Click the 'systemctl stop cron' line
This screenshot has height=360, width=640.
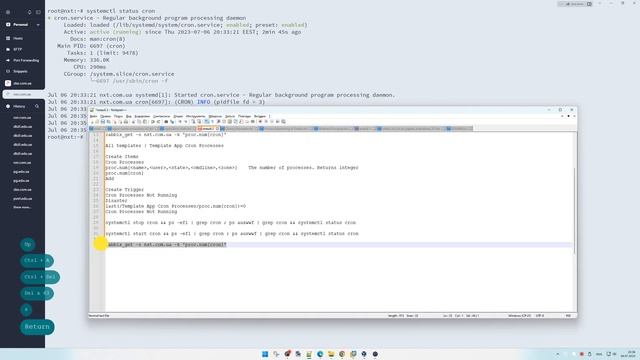231,223
